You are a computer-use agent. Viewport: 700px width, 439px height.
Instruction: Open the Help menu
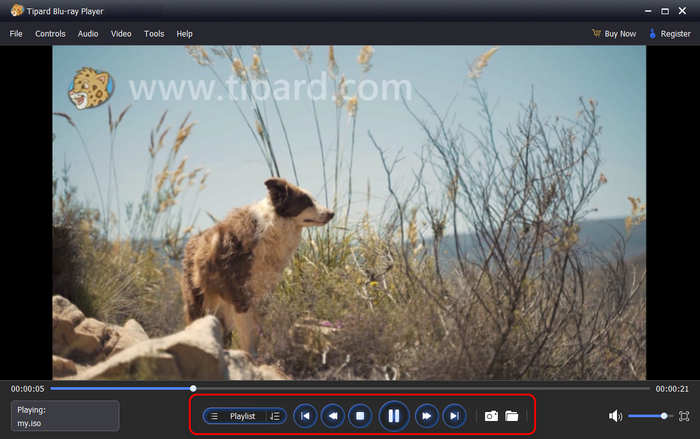click(x=184, y=33)
